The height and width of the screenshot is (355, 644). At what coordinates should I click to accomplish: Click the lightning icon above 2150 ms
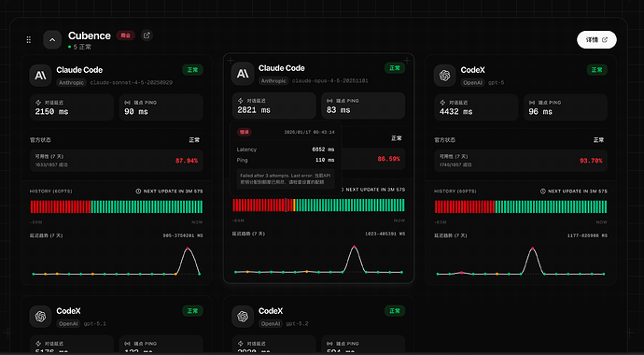[38, 103]
